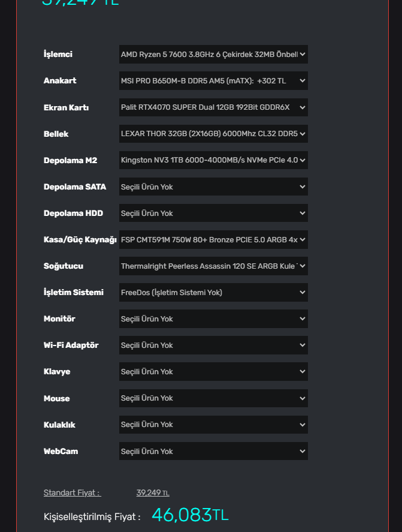The height and width of the screenshot is (532, 402).
Task: Open the Klavye keyboard dropdown
Action: coord(213,371)
